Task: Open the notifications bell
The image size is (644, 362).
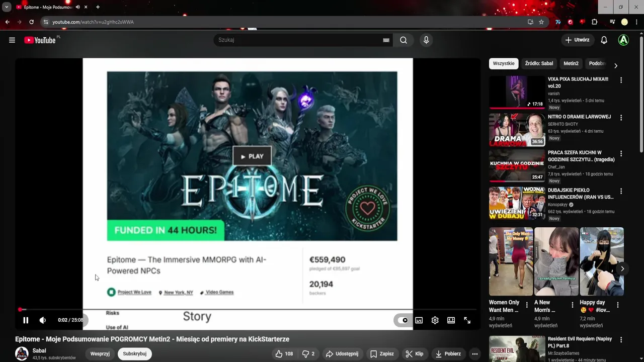Action: 604,40
